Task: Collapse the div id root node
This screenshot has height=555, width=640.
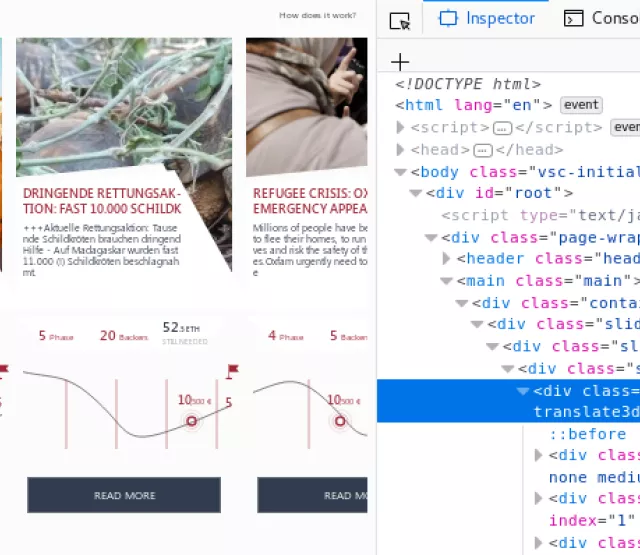Action: 416,194
